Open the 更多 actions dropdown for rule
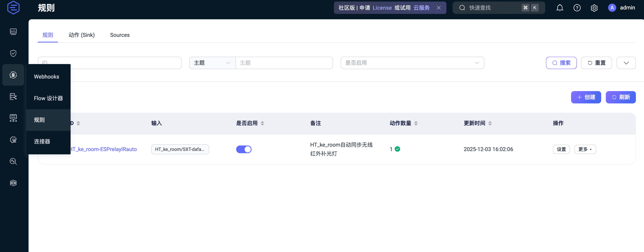The height and width of the screenshot is (252, 644). (x=585, y=149)
